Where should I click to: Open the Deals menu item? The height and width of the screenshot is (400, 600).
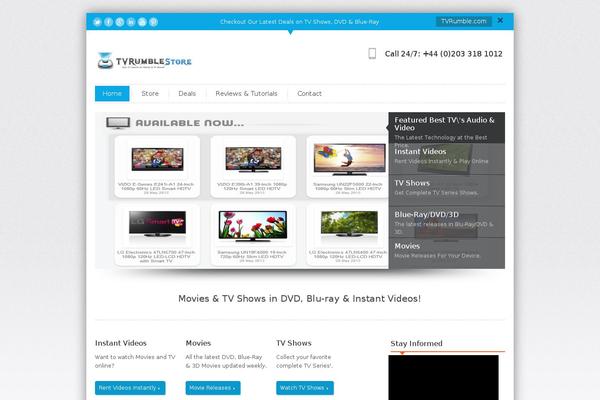click(187, 93)
